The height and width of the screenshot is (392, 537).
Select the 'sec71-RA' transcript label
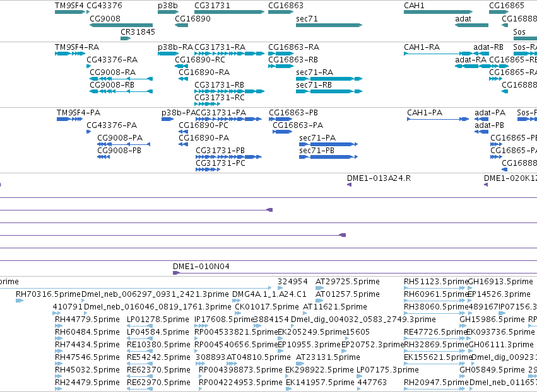tap(314, 72)
